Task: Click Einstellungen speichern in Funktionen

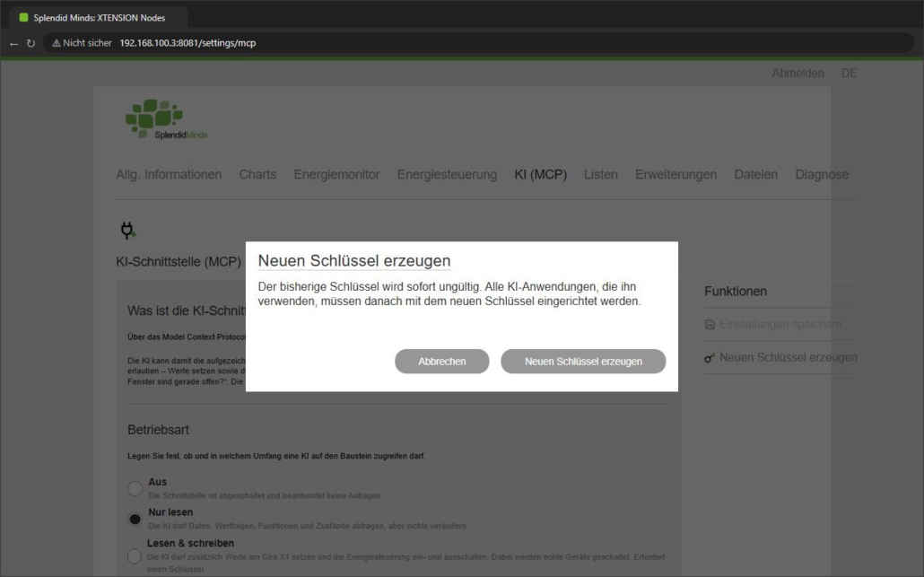Action: click(780, 324)
